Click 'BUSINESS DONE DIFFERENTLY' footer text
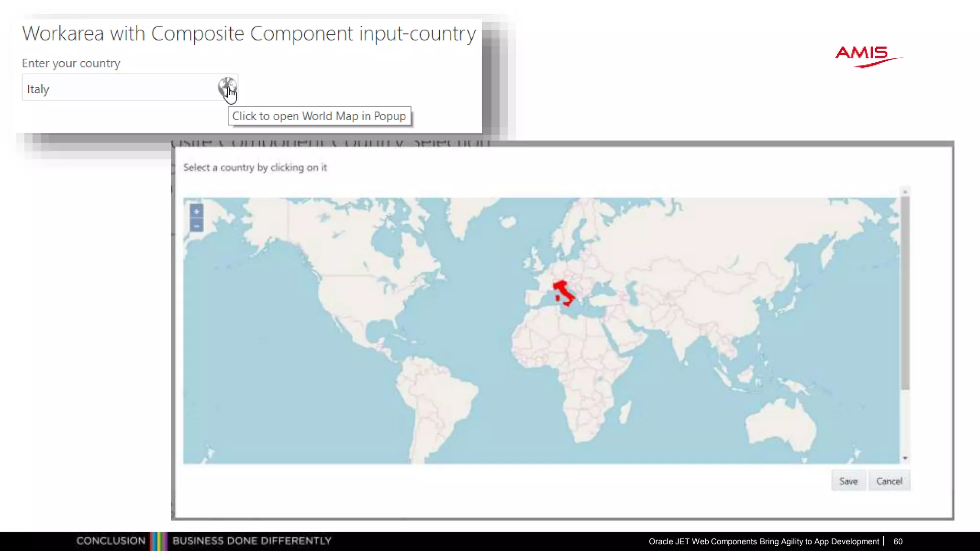Image resolution: width=980 pixels, height=551 pixels. [252, 541]
